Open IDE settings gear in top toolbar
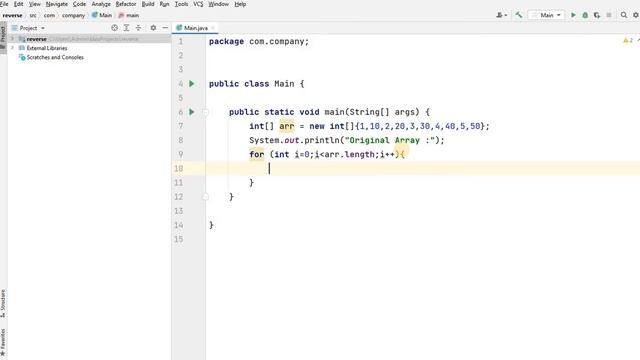640x360 pixels. pyautogui.click(x=636, y=15)
